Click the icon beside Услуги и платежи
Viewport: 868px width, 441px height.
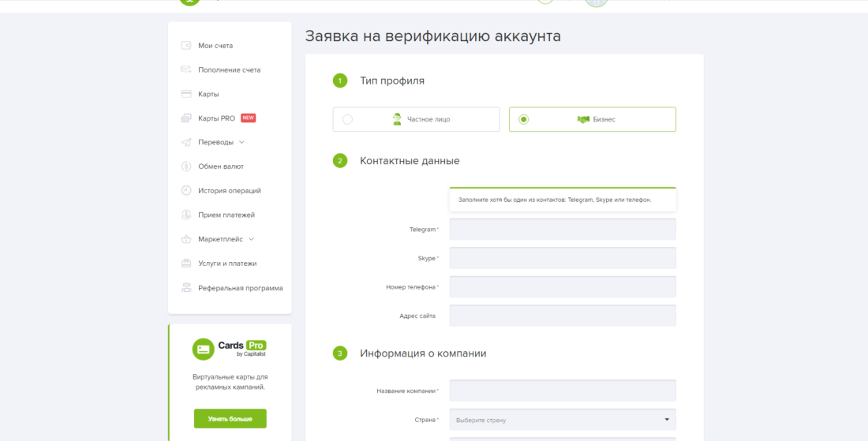[186, 263]
